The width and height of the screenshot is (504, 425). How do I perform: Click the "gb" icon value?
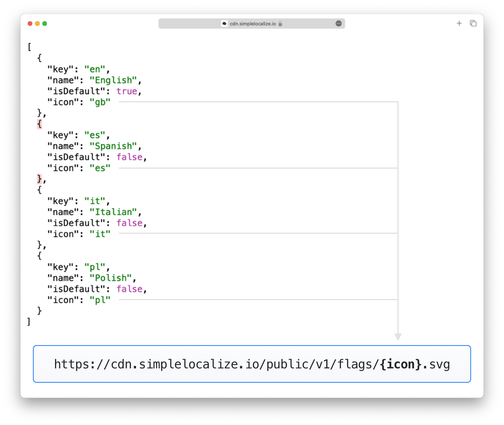(x=100, y=102)
